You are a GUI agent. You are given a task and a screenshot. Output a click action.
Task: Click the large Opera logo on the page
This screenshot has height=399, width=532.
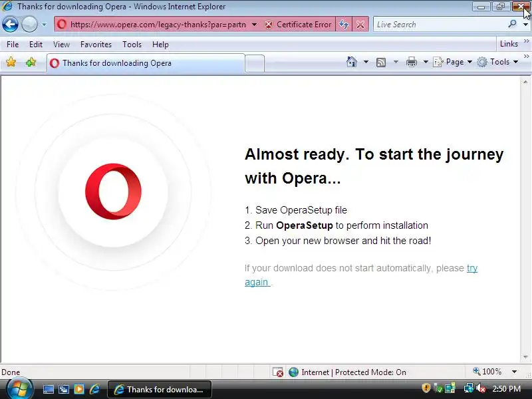(x=113, y=192)
